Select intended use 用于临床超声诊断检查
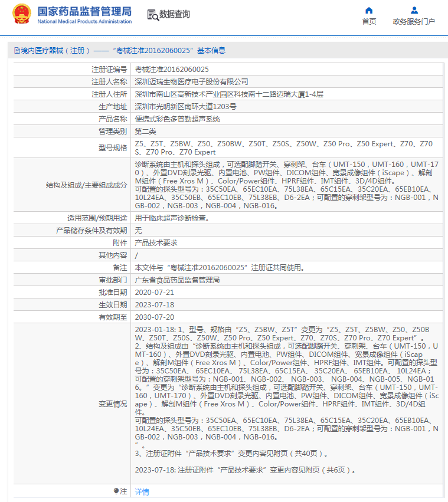The height and width of the screenshot is (502, 448). [x=172, y=218]
